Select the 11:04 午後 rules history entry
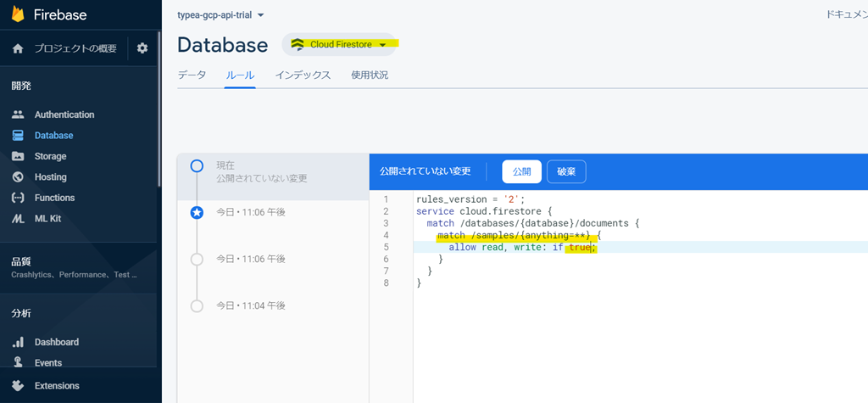 [x=250, y=305]
